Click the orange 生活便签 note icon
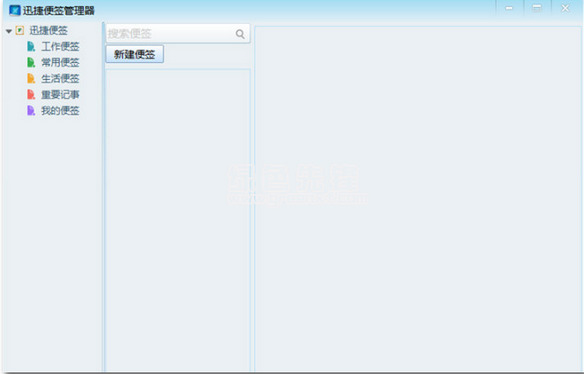This screenshot has width=584, height=374. (31, 79)
